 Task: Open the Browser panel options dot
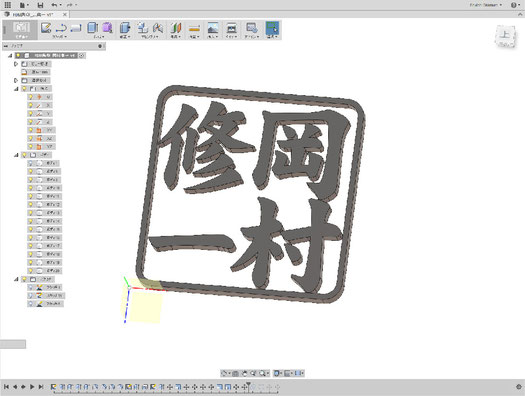100,46
